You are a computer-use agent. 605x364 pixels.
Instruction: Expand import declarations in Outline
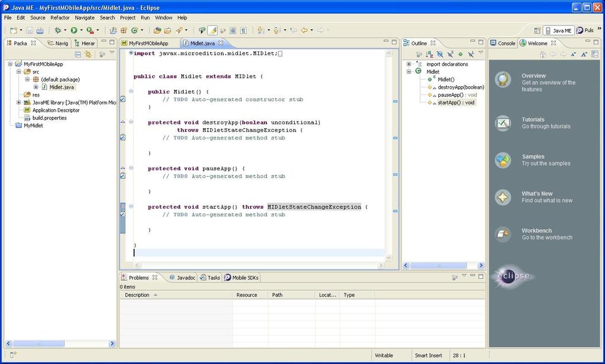(x=409, y=64)
